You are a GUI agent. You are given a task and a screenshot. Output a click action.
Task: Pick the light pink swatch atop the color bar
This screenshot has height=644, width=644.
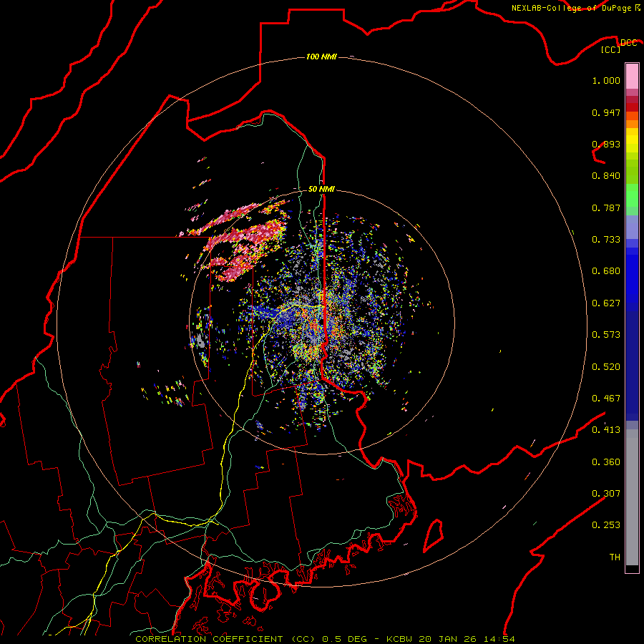632,76
